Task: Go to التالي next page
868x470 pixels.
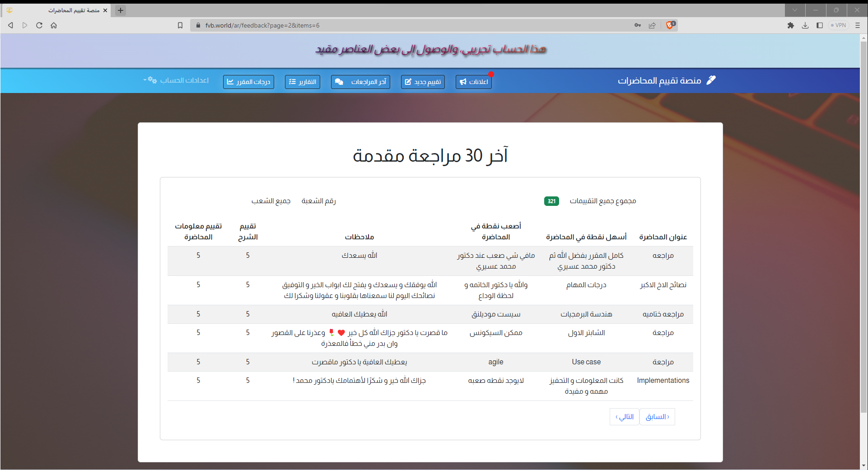Action: click(x=624, y=417)
